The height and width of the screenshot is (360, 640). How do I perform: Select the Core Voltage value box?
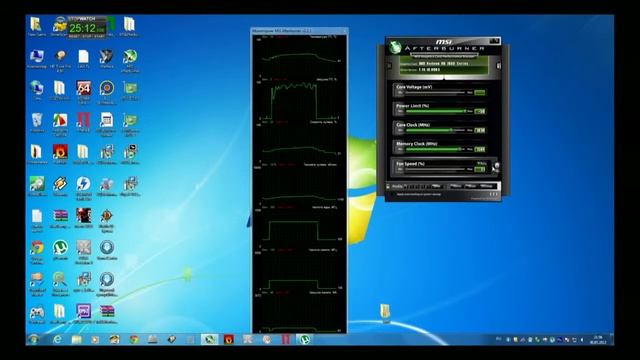click(x=480, y=93)
